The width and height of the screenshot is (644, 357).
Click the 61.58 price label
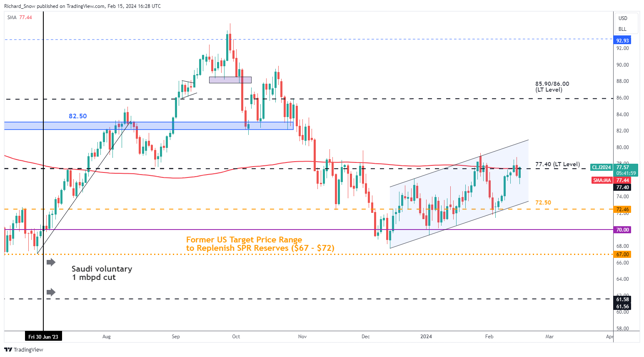[622, 300]
